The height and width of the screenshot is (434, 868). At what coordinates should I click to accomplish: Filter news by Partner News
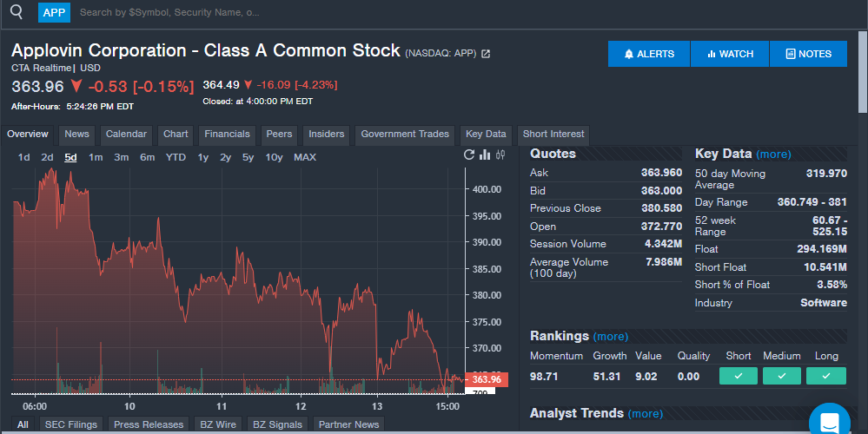[x=348, y=424]
